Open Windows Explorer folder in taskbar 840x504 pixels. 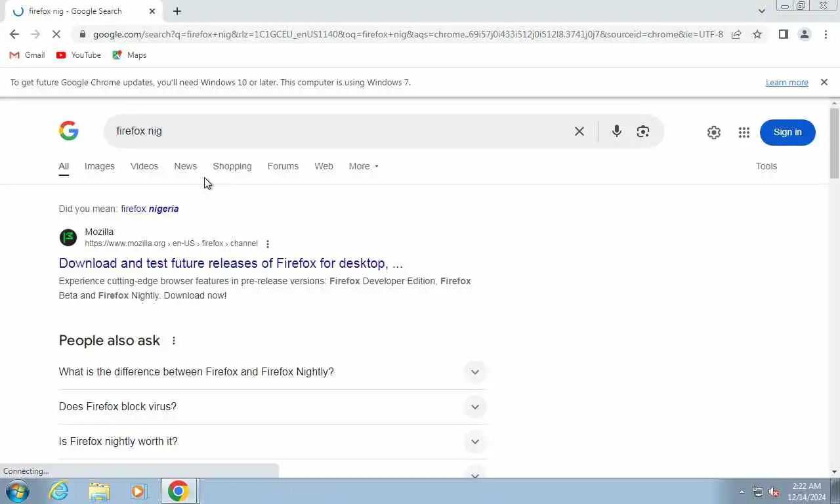99,491
